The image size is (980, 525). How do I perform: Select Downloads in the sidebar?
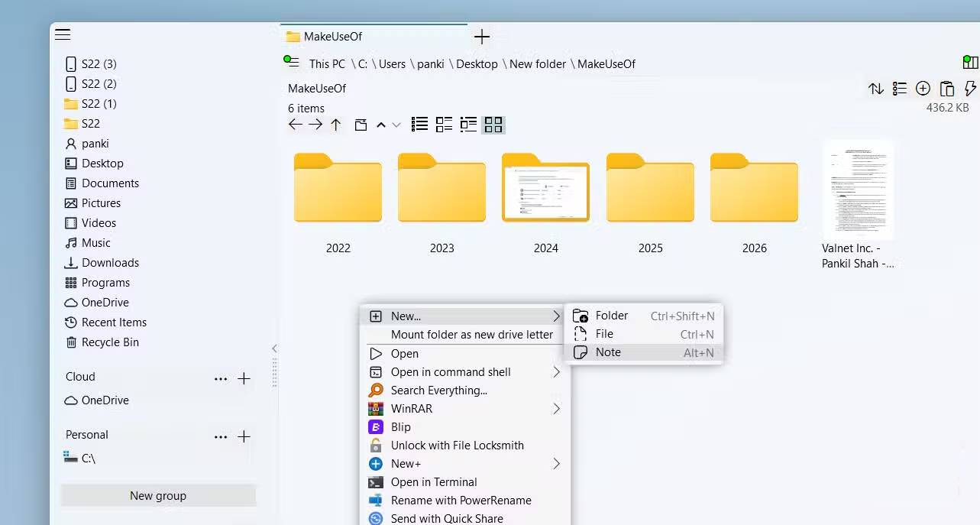(x=110, y=263)
